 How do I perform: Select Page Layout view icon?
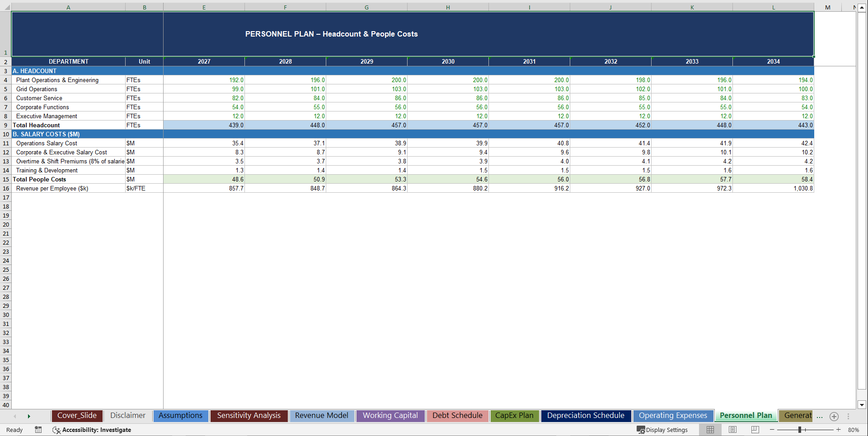point(732,430)
